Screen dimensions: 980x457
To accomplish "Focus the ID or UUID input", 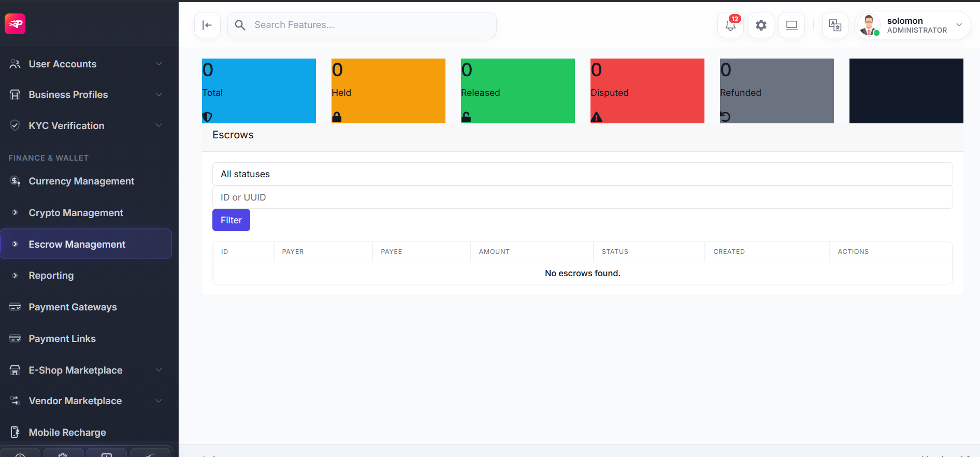I will coord(582,197).
